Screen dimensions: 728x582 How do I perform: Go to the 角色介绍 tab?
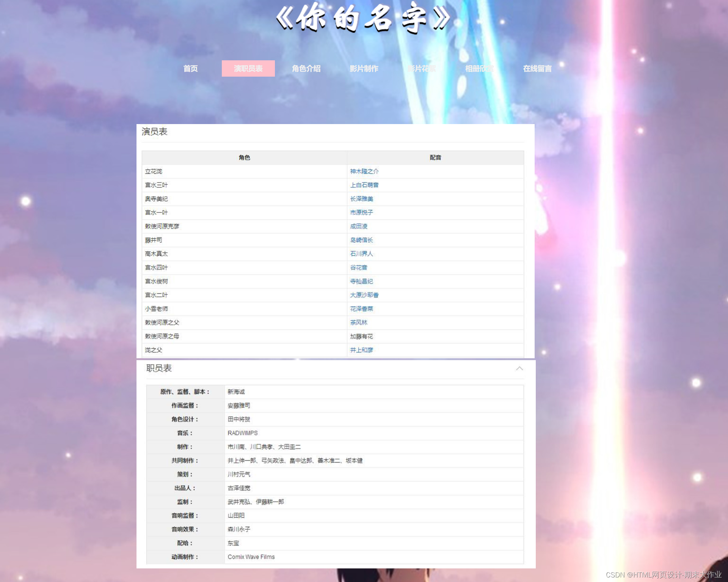[x=306, y=69]
